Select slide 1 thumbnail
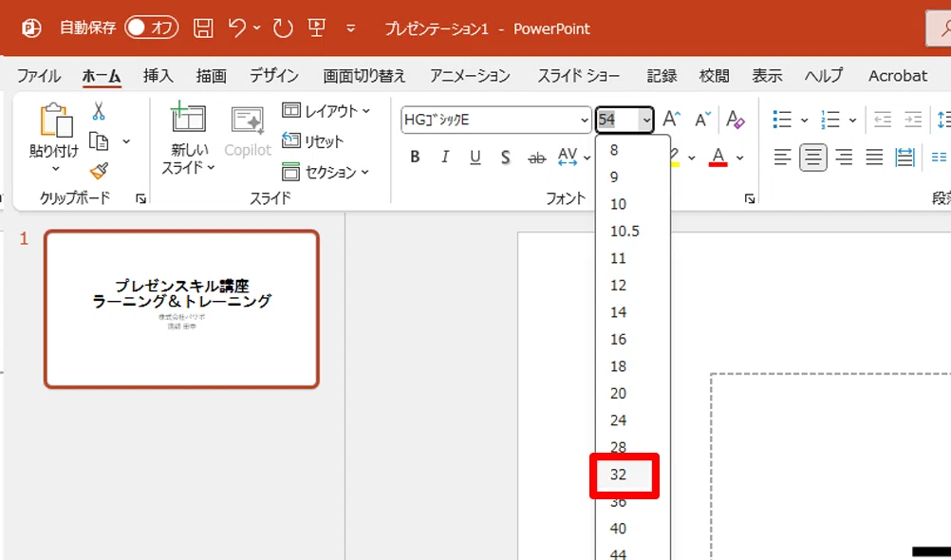Viewport: 951px width, 560px height. point(181,308)
